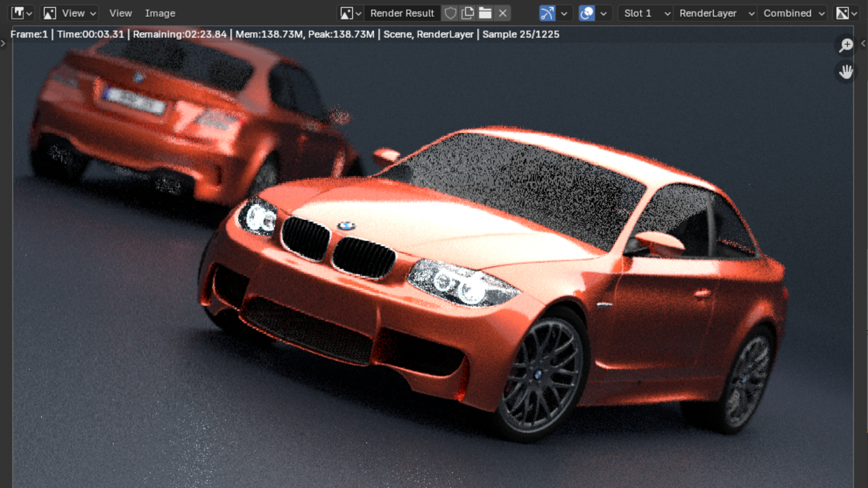
Task: Open the display channels dropdown icon
Action: (847, 14)
